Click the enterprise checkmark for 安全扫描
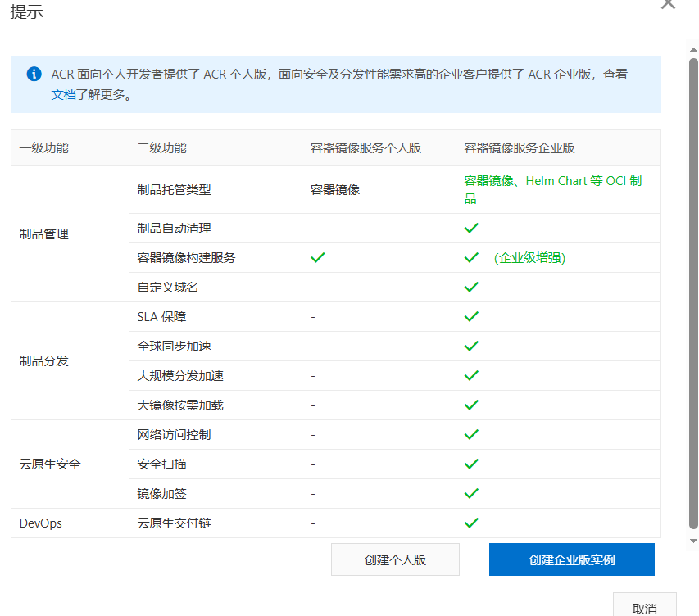The height and width of the screenshot is (616, 699). pos(471,464)
